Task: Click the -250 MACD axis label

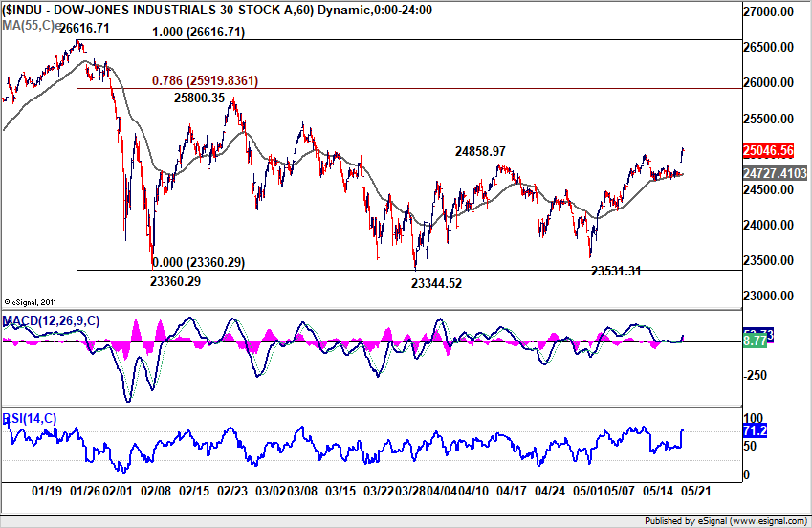Action: tap(755, 376)
